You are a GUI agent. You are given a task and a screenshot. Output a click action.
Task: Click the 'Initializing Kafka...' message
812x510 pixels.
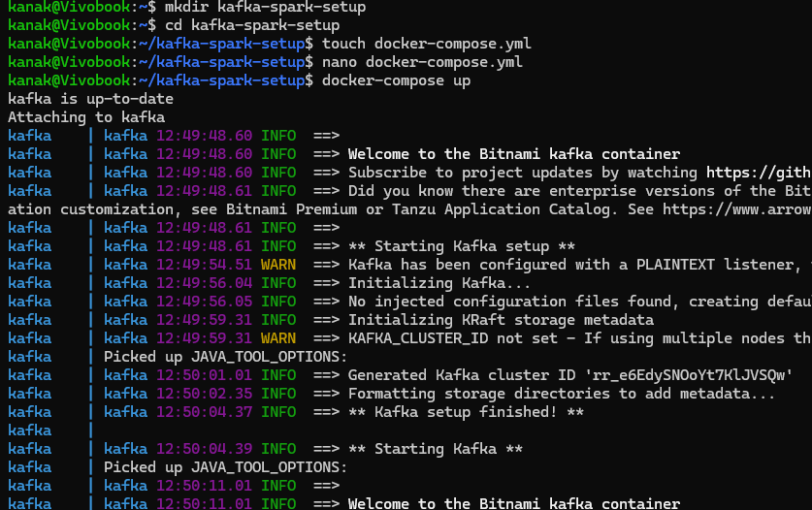(x=439, y=283)
